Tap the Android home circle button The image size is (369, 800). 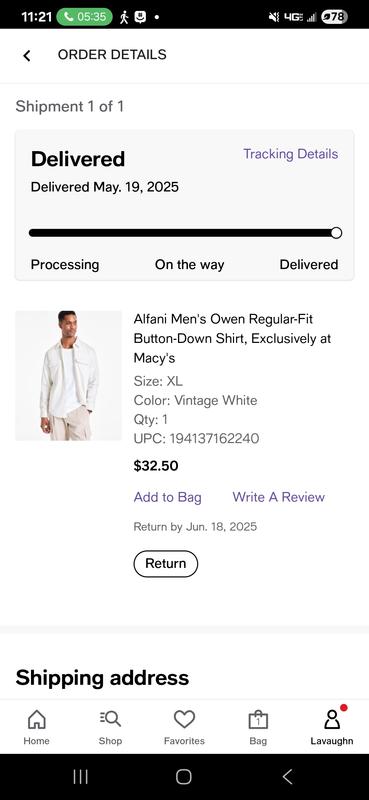184,777
